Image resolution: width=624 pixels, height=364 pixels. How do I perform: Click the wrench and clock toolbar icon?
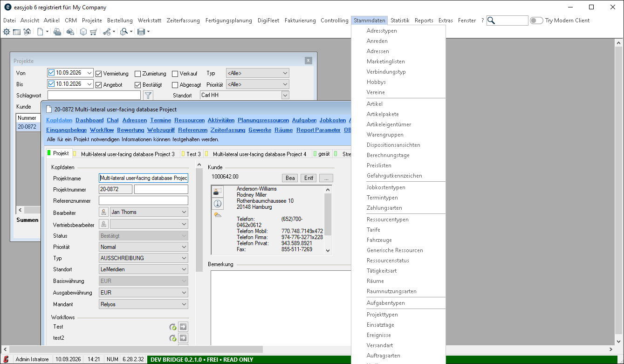(107, 32)
